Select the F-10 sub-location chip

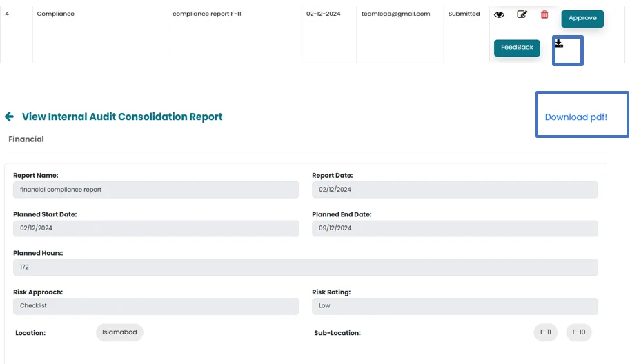(x=578, y=332)
